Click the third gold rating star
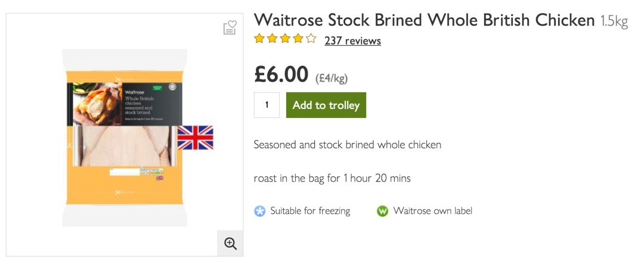Viewport: 644px width, 265px height. coord(285,39)
